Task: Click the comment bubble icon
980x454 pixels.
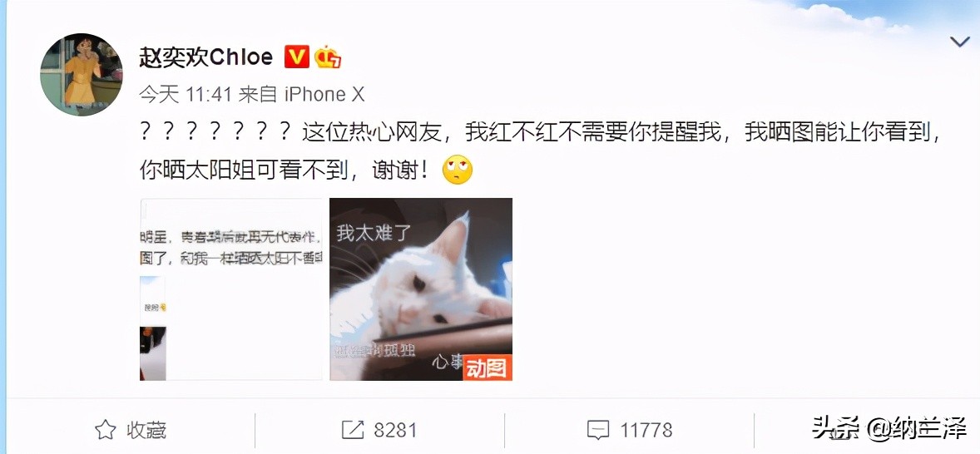Action: 598,430
